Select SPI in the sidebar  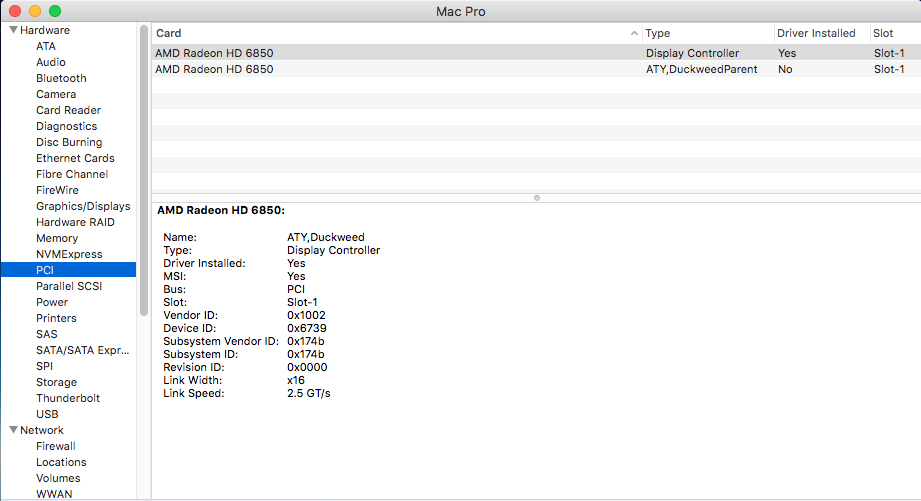(x=44, y=366)
